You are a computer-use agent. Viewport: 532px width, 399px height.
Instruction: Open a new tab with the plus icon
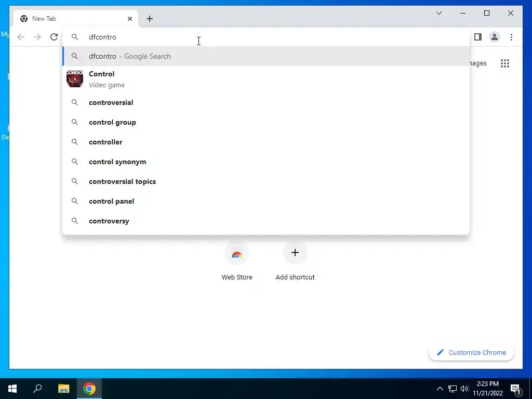(x=150, y=19)
